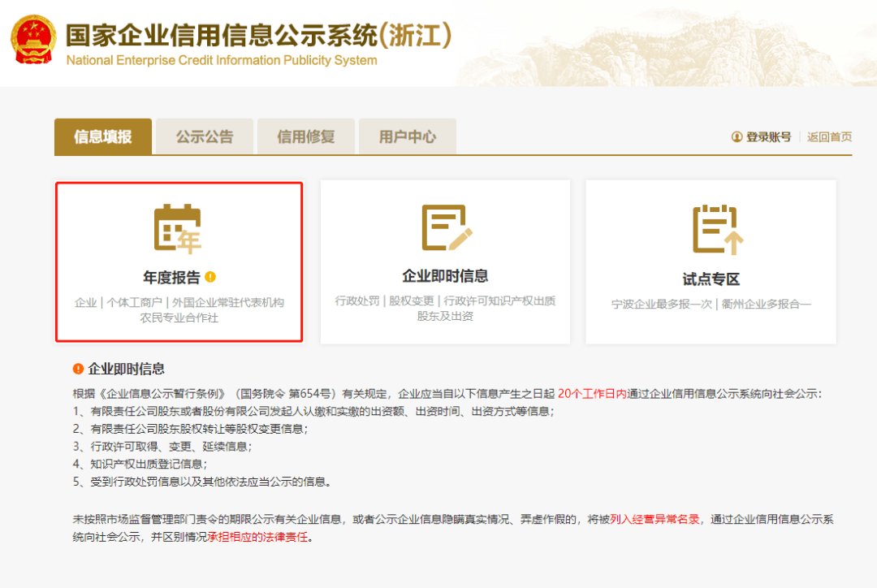
Task: Switch to the 信息填报 tab
Action: [x=102, y=136]
